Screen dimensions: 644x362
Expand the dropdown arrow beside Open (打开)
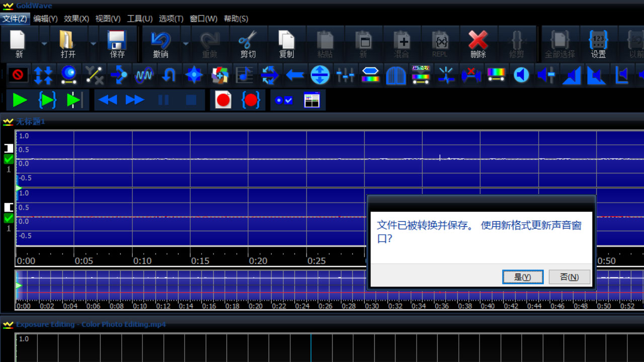coord(93,44)
